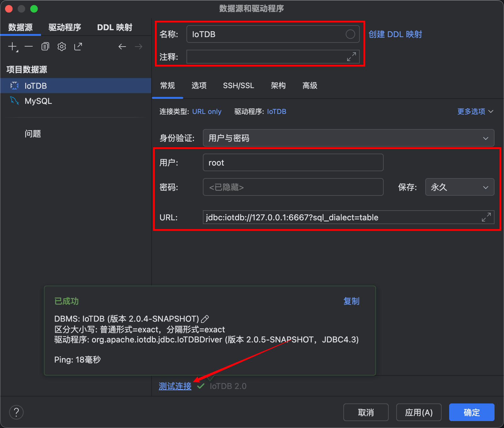Expand the 更多选项 menu

475,111
